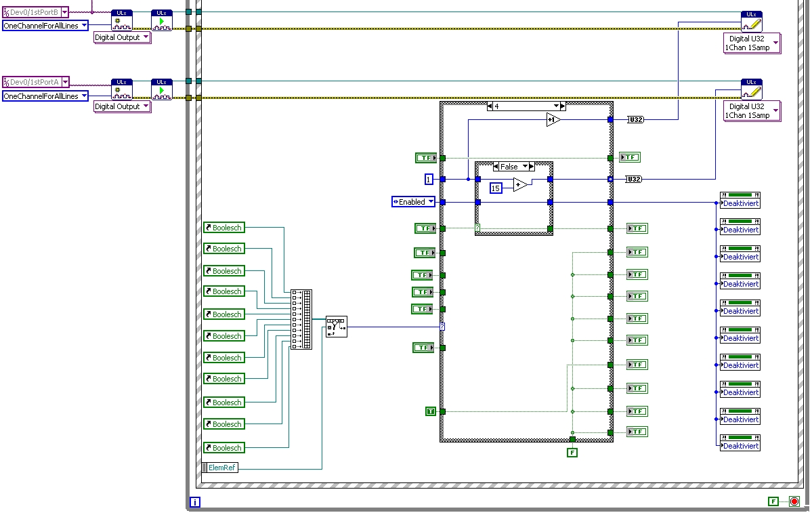812x515 pixels.
Task: Select the ULx Create Channel VI beside Dev0/1stPortB
Action: (x=122, y=20)
